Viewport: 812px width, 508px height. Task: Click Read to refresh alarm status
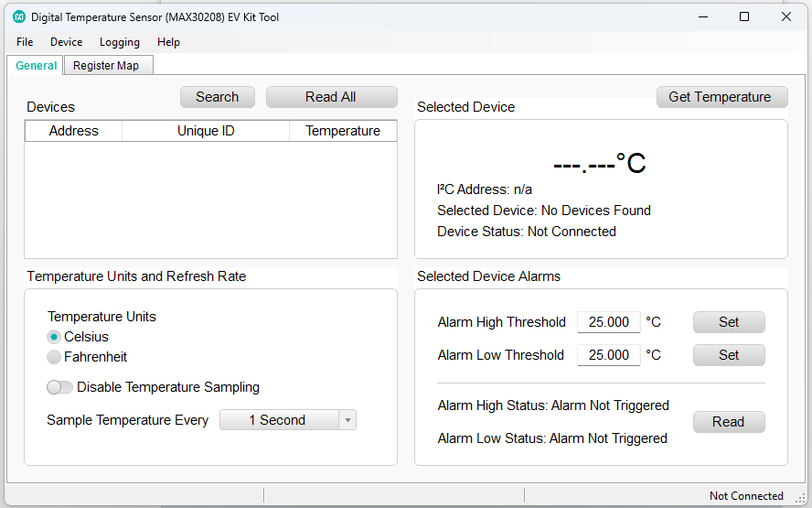pyautogui.click(x=729, y=422)
